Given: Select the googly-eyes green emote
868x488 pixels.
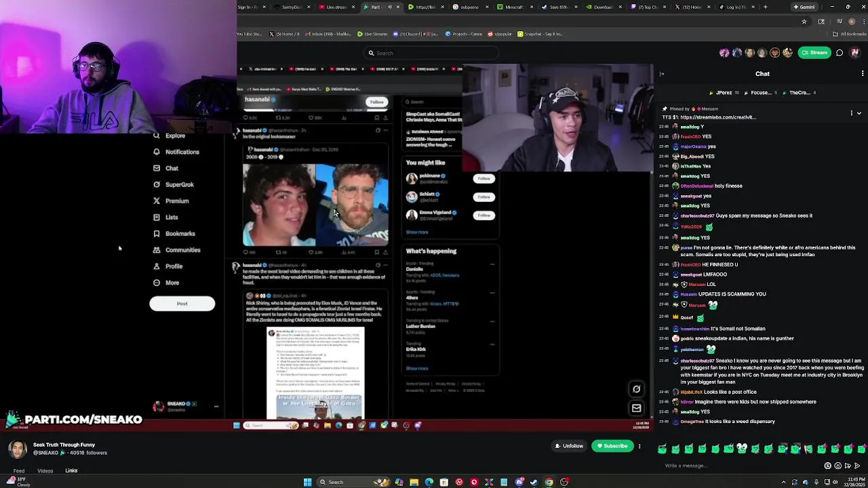Looking at the screenshot, I should click(x=742, y=448).
